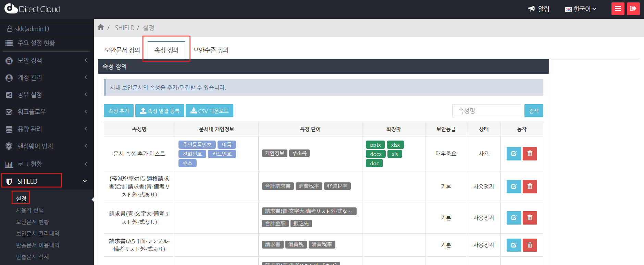The image size is (644, 265).
Task: Click the 카드번호 tag
Action: [222, 154]
